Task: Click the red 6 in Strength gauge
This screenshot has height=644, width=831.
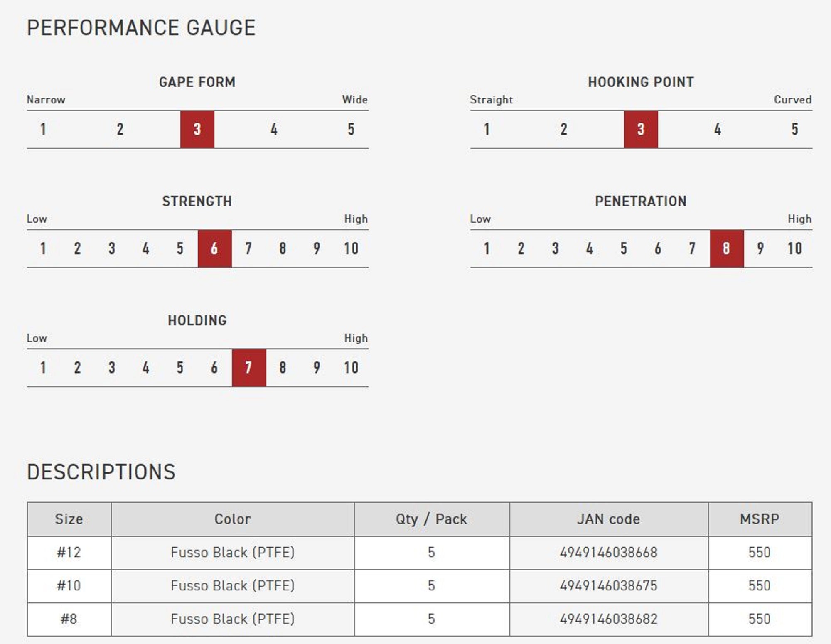Action: pyautogui.click(x=214, y=248)
